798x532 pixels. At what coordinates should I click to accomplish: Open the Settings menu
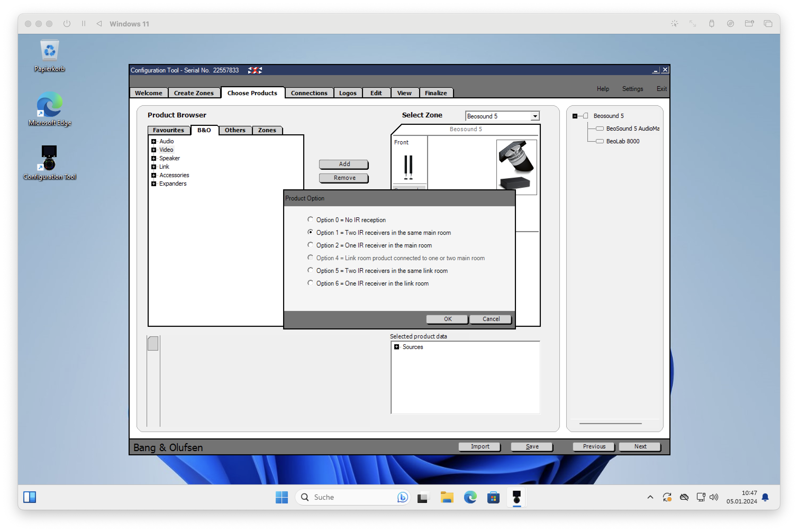tap(632, 89)
